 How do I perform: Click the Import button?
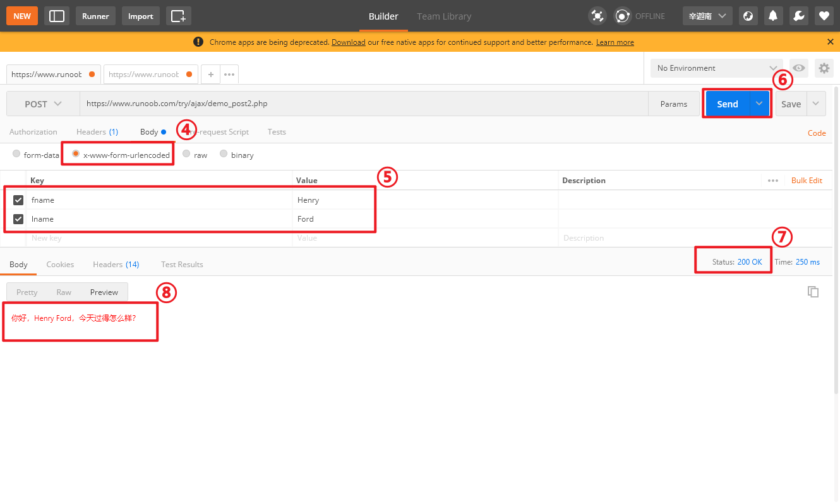[141, 16]
